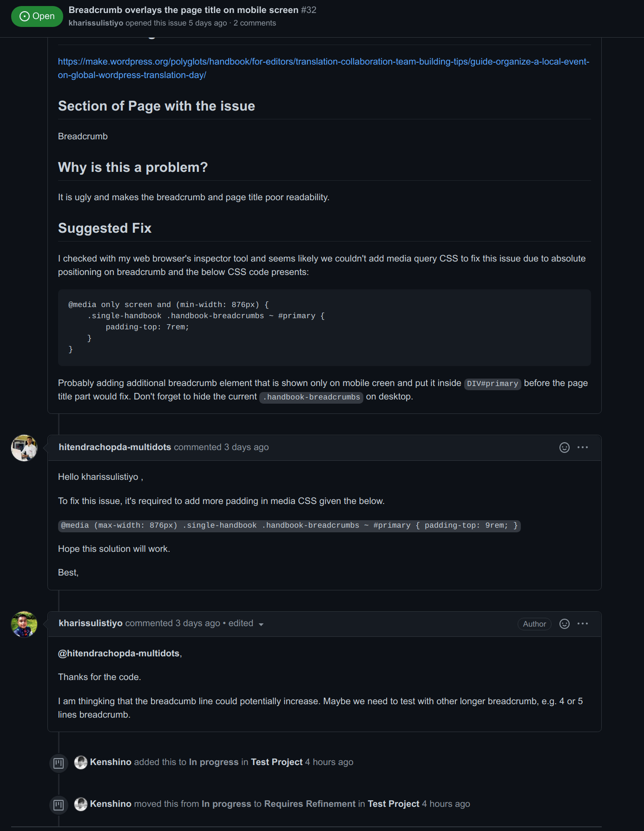The width and height of the screenshot is (644, 831).
Task: Click kharissulistiyo username in reply comment header
Action: [91, 623]
